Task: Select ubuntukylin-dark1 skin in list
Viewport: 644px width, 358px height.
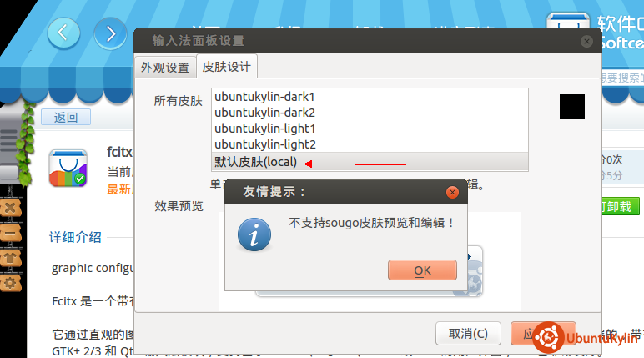Action: tap(370, 97)
